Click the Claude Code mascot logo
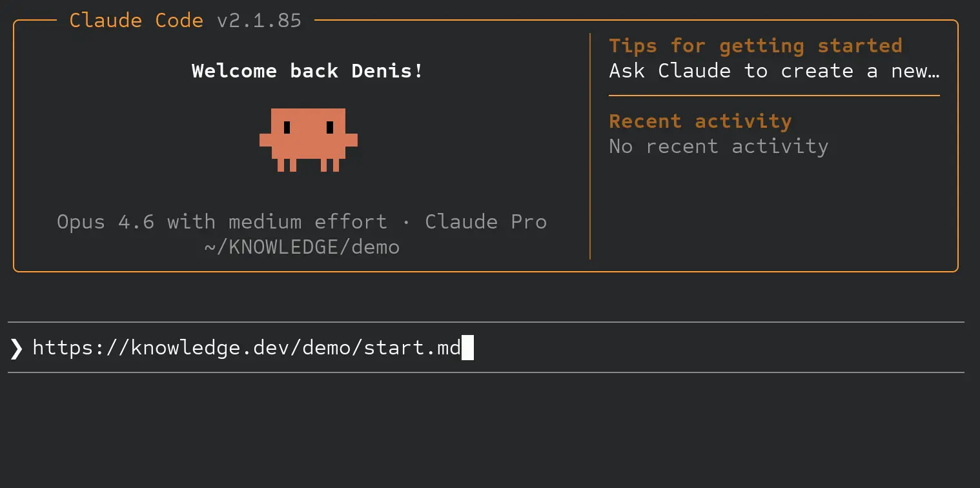The height and width of the screenshot is (488, 980). (309, 141)
